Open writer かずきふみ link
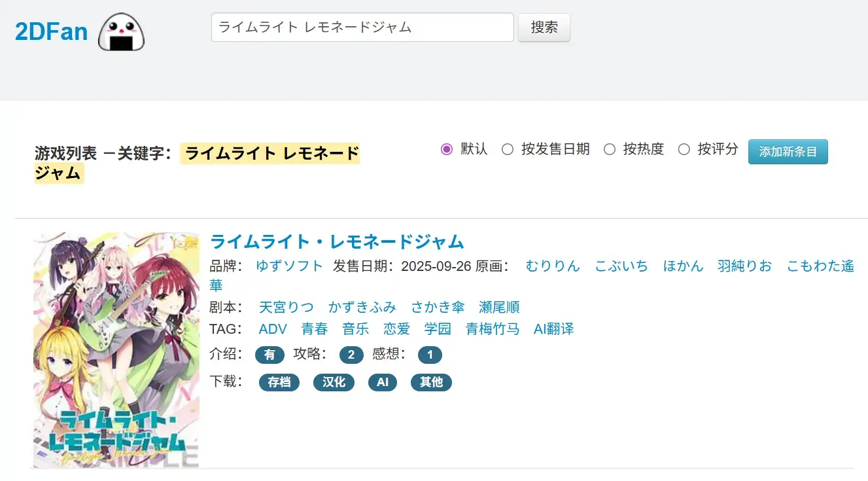 coord(362,307)
